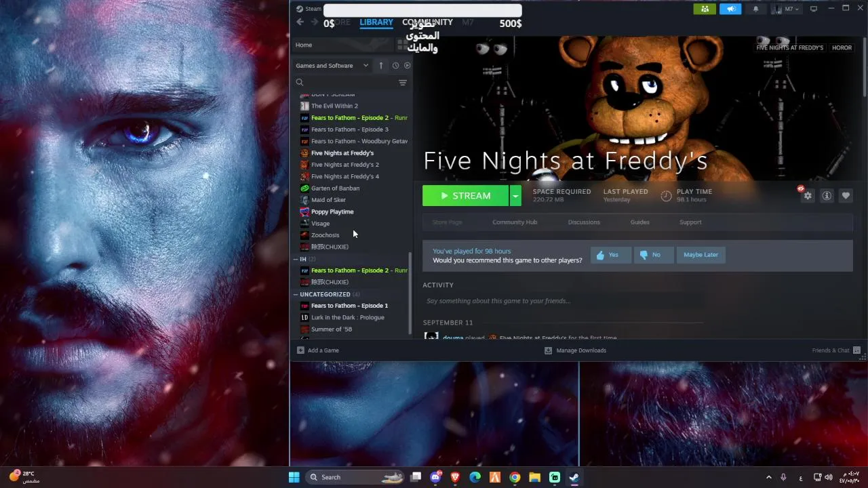Screen dimensions: 868x488
Task: Click Add a Game
Action: (x=318, y=350)
